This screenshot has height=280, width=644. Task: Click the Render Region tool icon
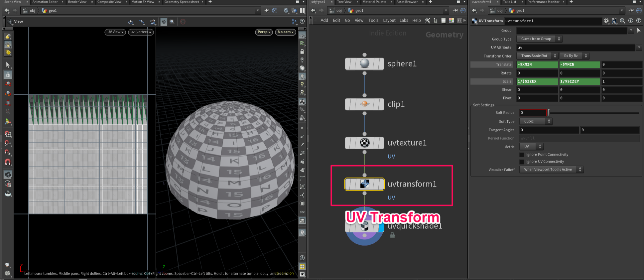coord(8,184)
